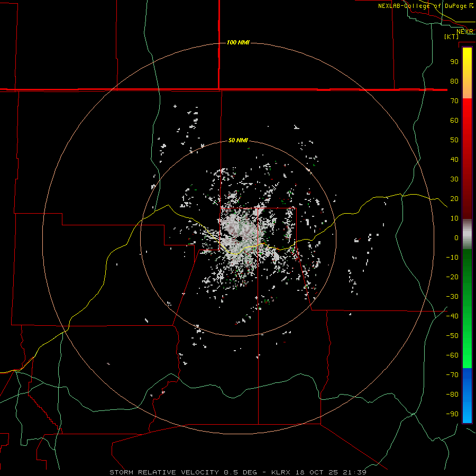Image resolution: width=476 pixels, height=476 pixels.
Task: Click the 70 value on the velocity scale
Action: pos(454,101)
